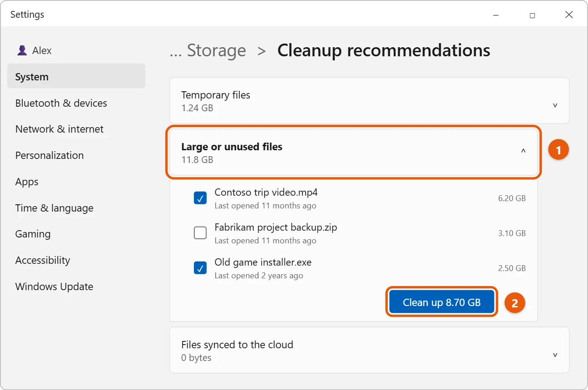Close the Settings window
Image resolution: width=588 pixels, height=390 pixels.
(x=569, y=15)
